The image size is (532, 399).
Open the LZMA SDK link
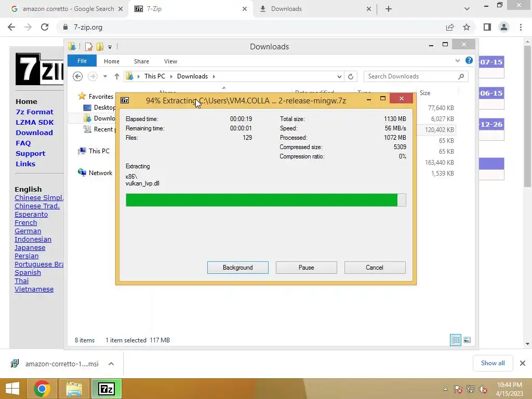pyautogui.click(x=35, y=122)
